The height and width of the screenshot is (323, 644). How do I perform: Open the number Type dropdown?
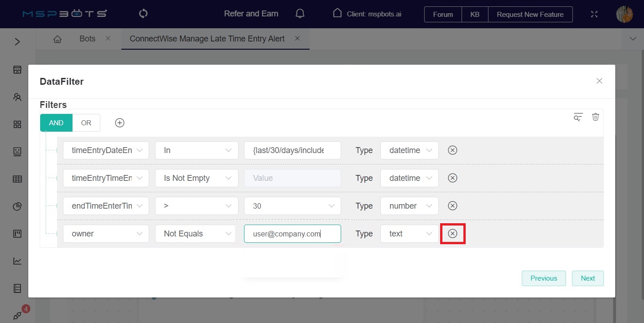coord(409,206)
